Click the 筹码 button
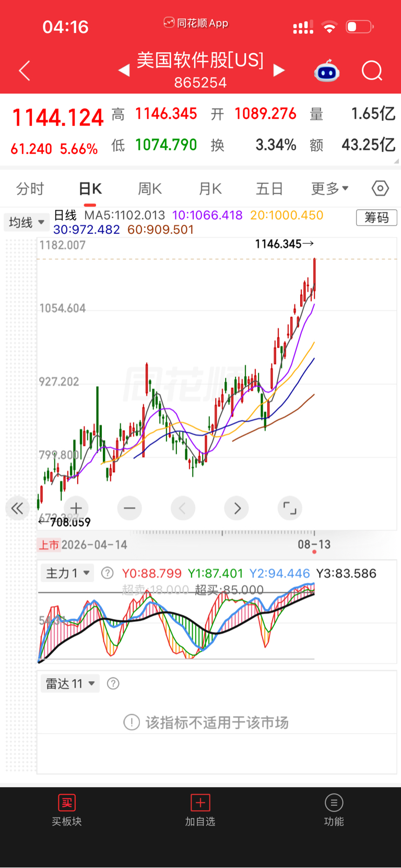Image resolution: width=401 pixels, height=868 pixels. (376, 217)
